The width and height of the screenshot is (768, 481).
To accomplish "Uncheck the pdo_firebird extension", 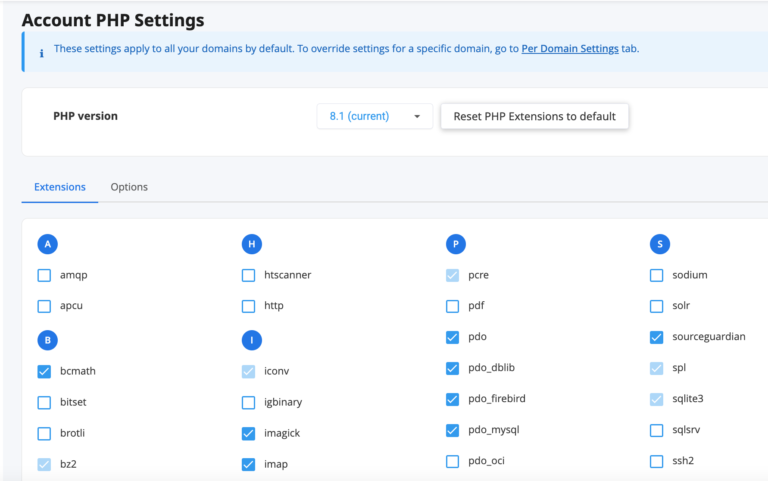I will tap(453, 399).
